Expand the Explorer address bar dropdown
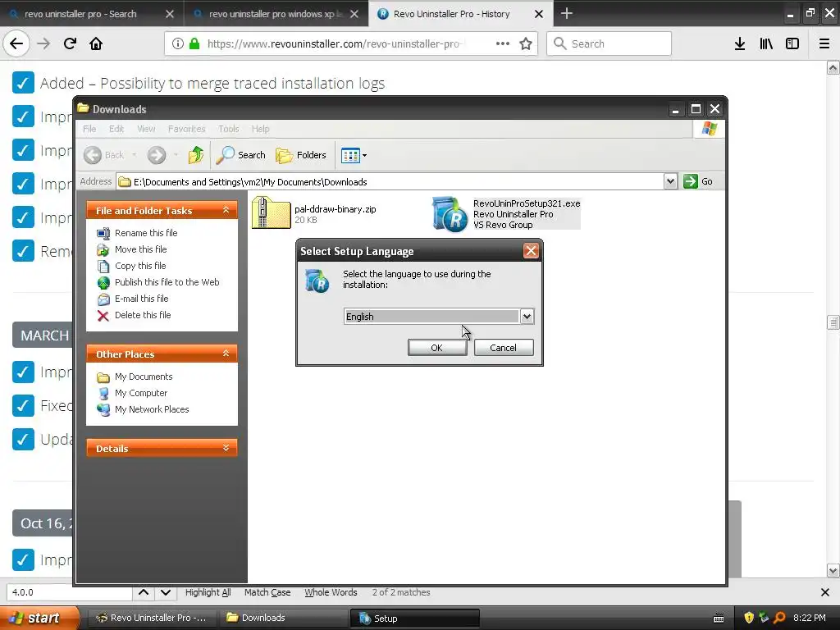Viewport: 840px width, 630px height. (x=670, y=181)
